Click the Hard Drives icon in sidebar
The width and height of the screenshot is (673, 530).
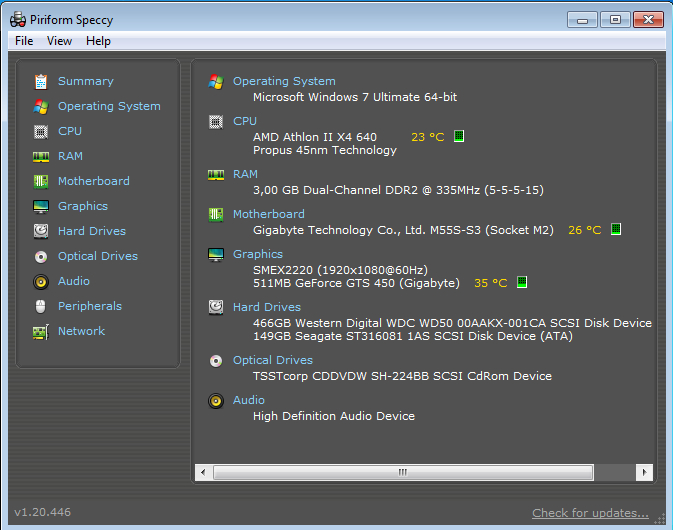tap(41, 231)
